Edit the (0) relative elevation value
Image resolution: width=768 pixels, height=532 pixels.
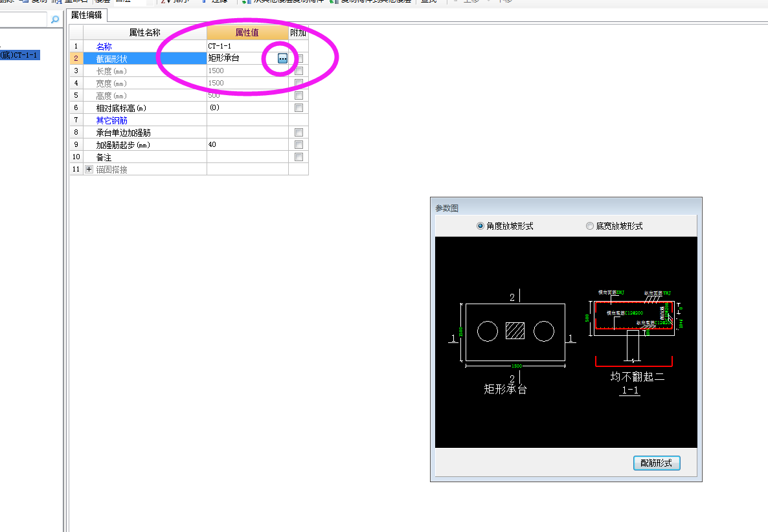[x=247, y=107]
